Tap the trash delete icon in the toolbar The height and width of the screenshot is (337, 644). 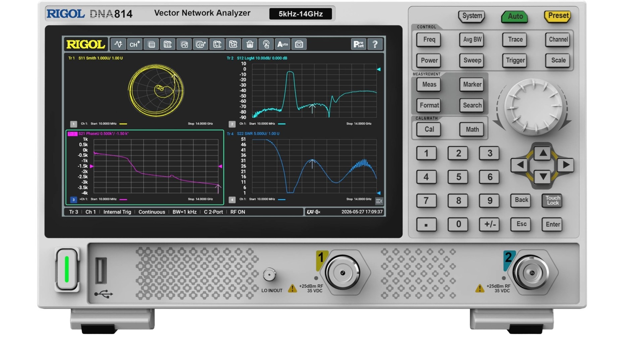point(250,44)
